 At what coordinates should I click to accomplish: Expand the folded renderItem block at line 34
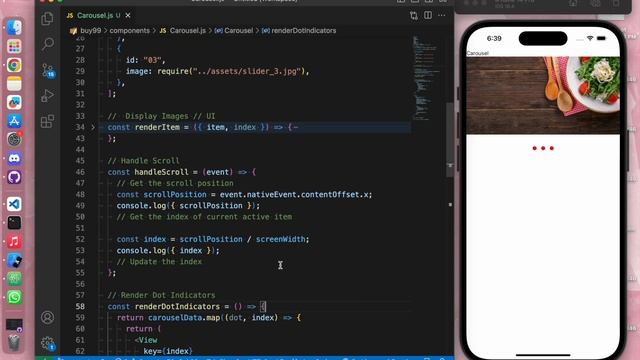coord(93,127)
